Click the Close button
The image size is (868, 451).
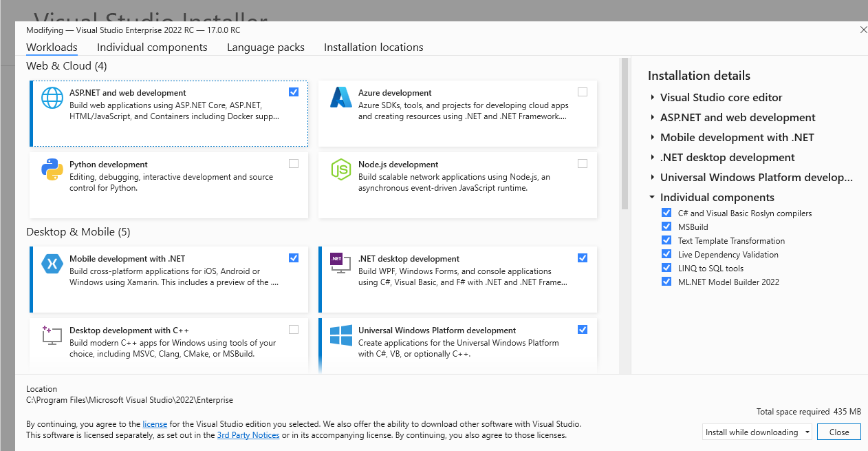838,432
